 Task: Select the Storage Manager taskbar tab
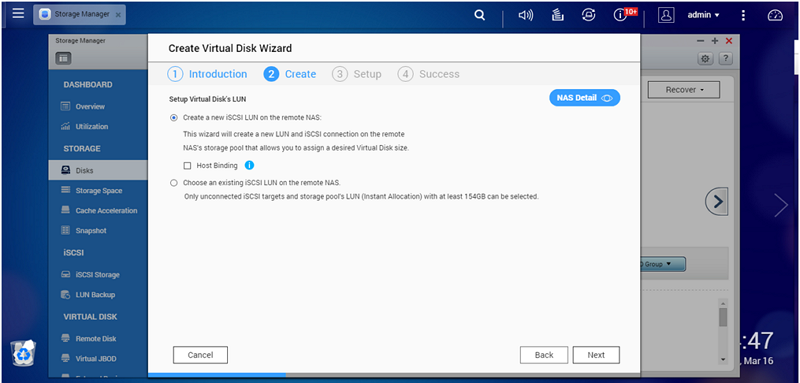79,15
